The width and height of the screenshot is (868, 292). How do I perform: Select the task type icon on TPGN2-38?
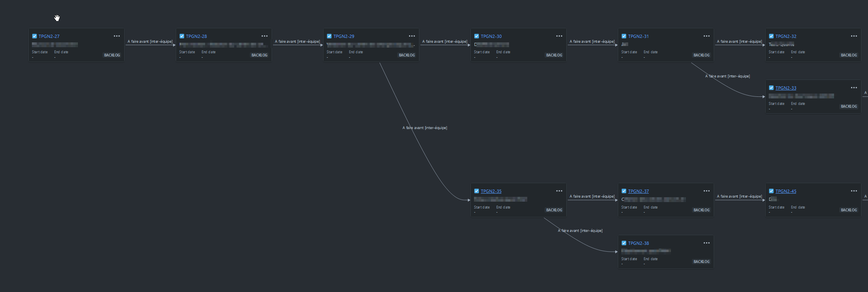624,243
